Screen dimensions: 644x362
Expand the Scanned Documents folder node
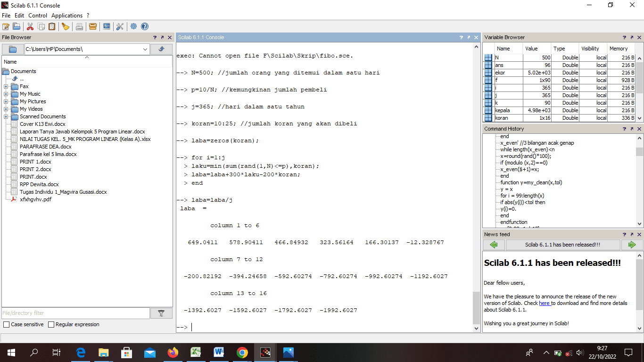[x=6, y=116]
